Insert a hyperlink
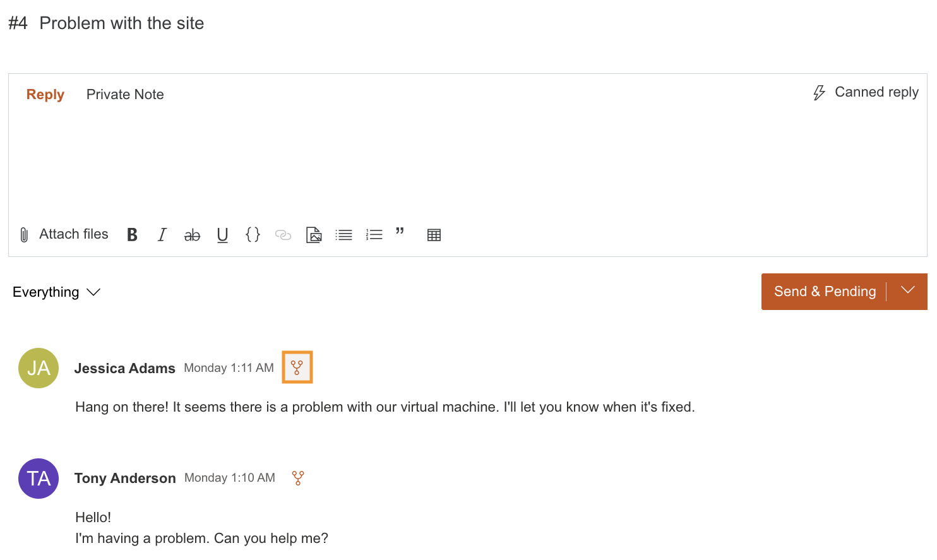Image resolution: width=937 pixels, height=560 pixels. [283, 235]
